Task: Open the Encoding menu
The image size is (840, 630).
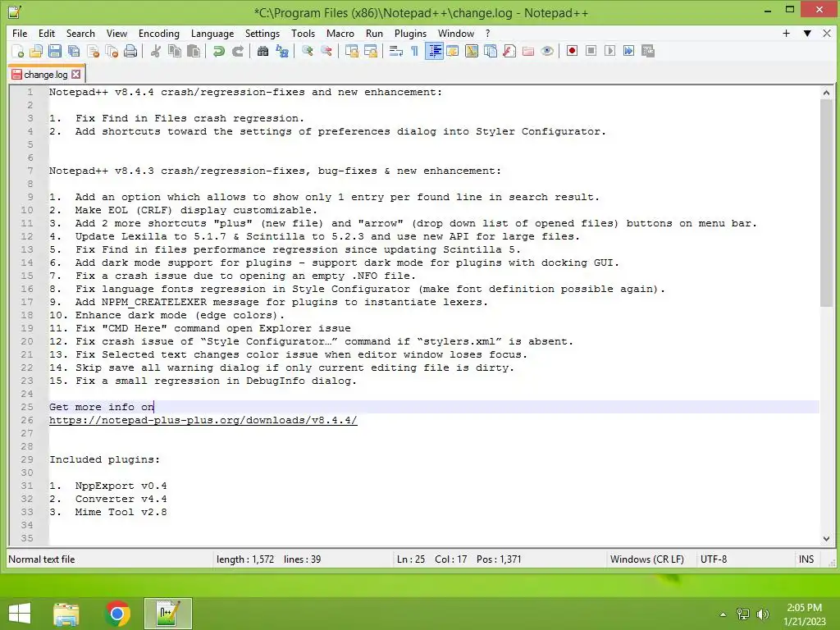Action: (159, 33)
